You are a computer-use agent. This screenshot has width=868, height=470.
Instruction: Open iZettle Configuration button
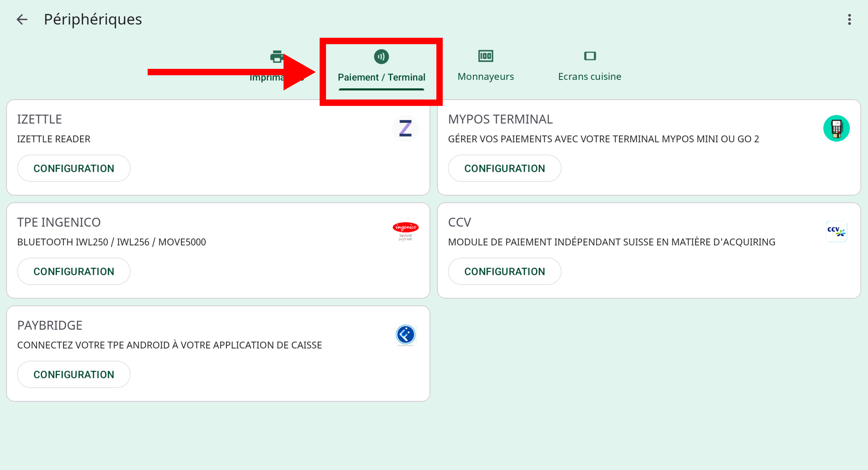74,168
